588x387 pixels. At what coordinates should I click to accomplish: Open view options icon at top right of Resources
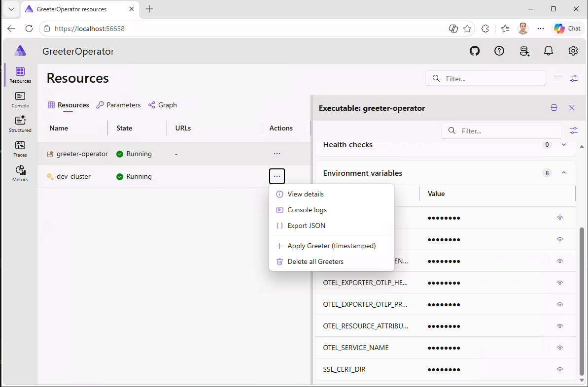(x=574, y=78)
